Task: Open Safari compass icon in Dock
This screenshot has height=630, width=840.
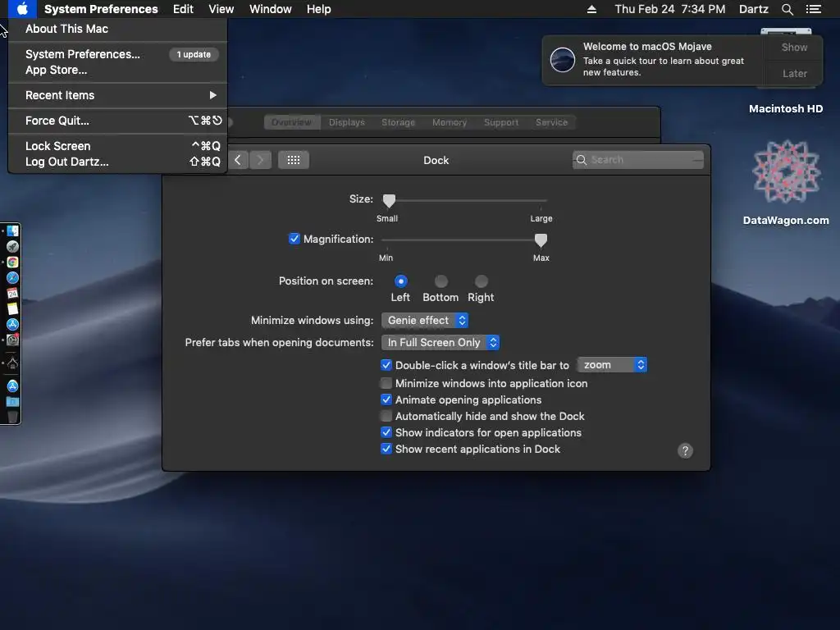Action: point(12,277)
